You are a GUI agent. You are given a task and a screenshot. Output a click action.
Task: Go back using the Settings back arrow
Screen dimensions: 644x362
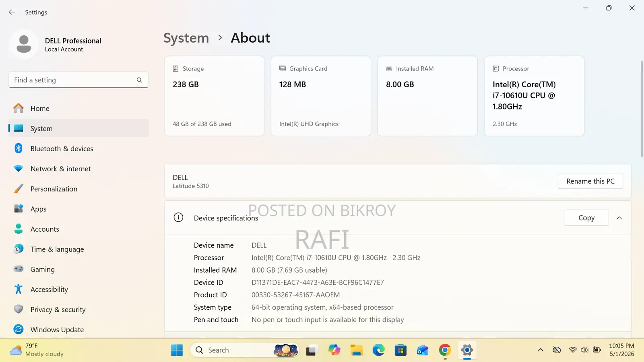coord(12,12)
